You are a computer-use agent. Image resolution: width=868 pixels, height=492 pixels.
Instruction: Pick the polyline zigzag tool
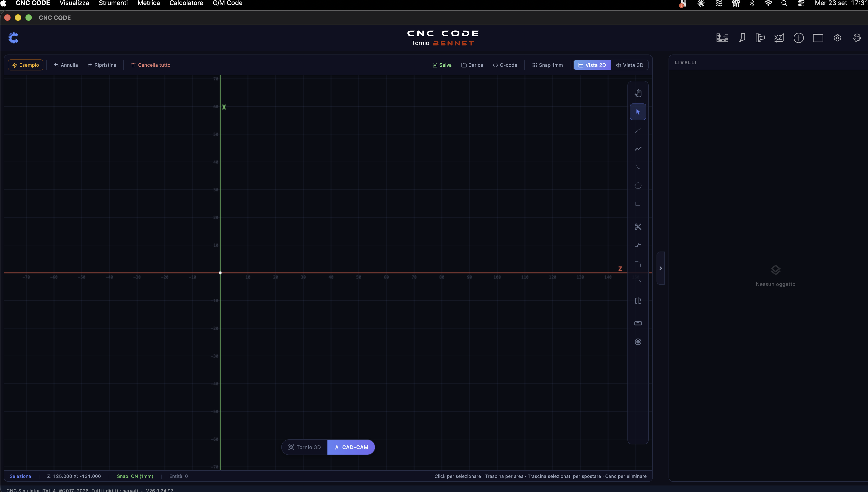tap(638, 149)
